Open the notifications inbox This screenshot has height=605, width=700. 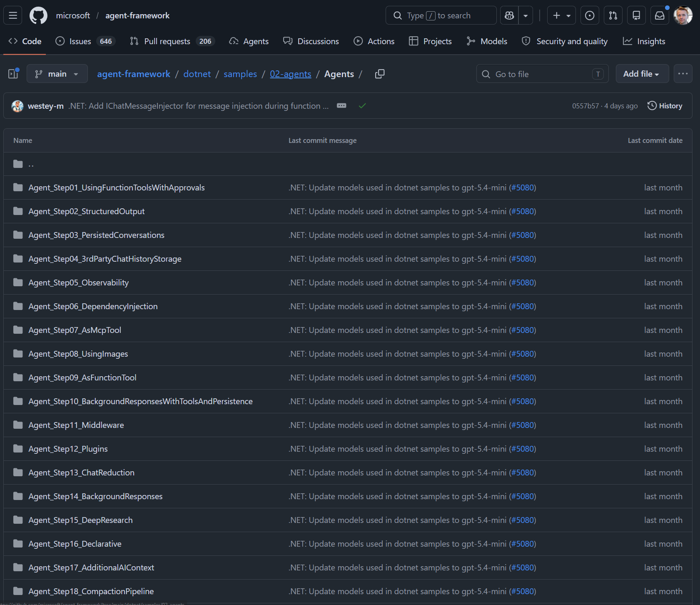(660, 15)
